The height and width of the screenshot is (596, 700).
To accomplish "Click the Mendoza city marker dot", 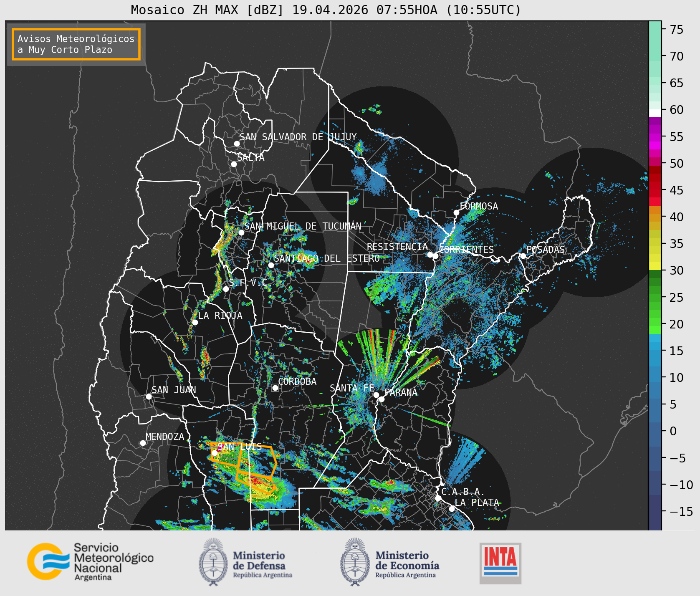I will pyautogui.click(x=143, y=443).
